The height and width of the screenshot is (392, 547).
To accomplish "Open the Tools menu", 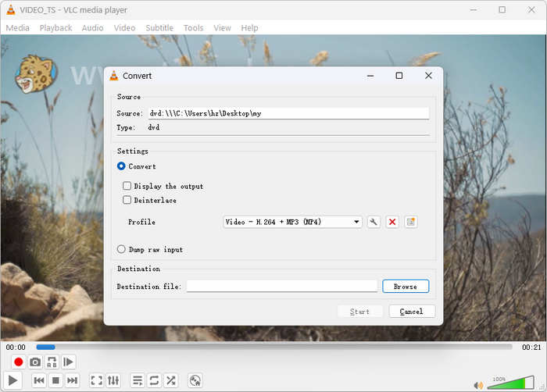I will tap(193, 28).
